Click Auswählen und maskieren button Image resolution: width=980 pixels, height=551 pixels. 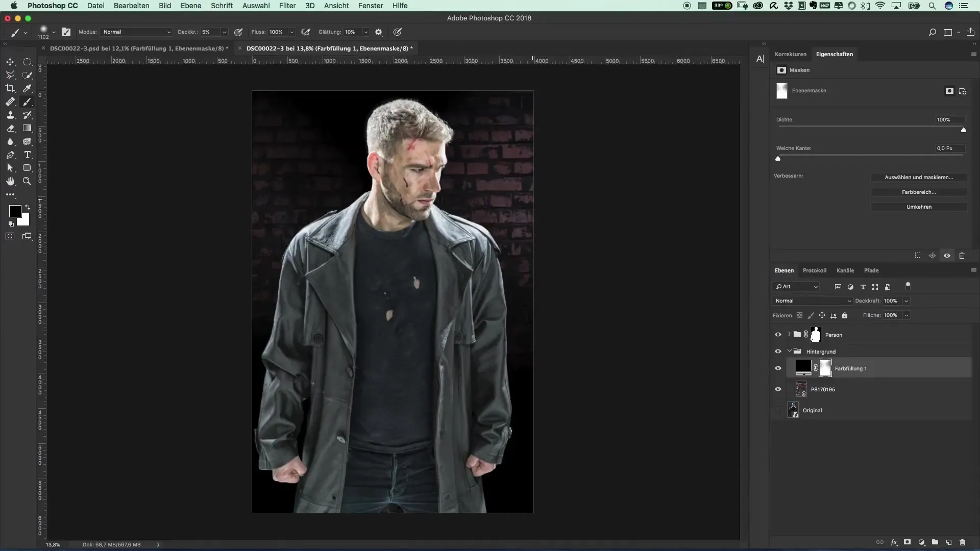[x=919, y=178]
